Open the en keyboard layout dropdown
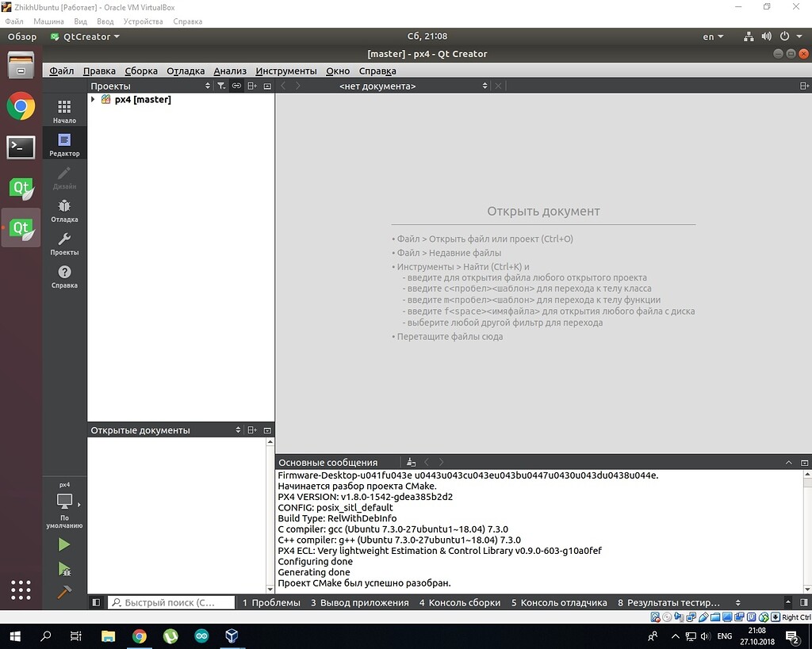The width and height of the screenshot is (812, 649). (713, 36)
